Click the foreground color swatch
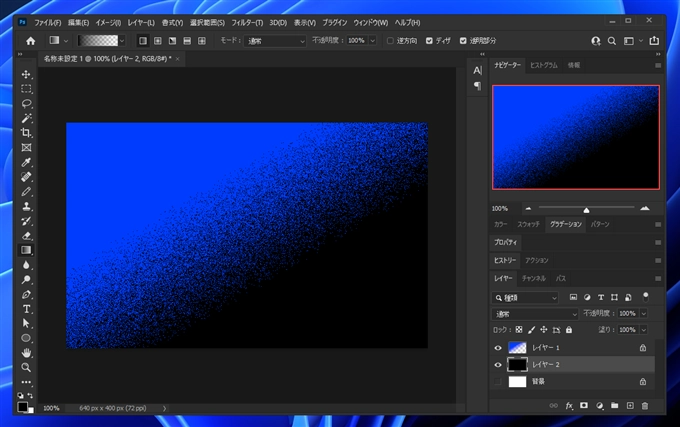The image size is (680, 427). 22,405
